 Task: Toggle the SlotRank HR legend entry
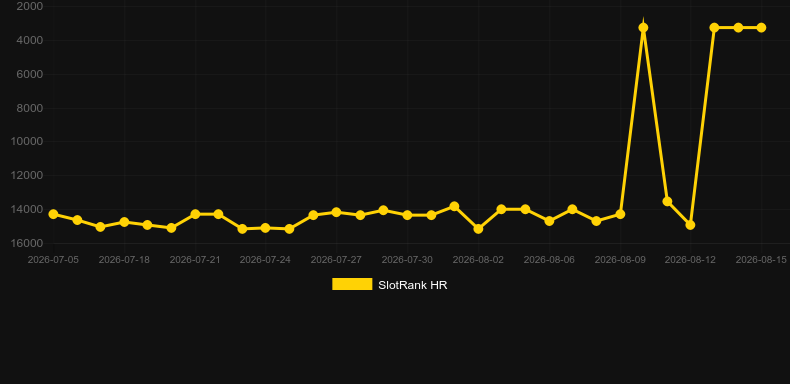(389, 285)
